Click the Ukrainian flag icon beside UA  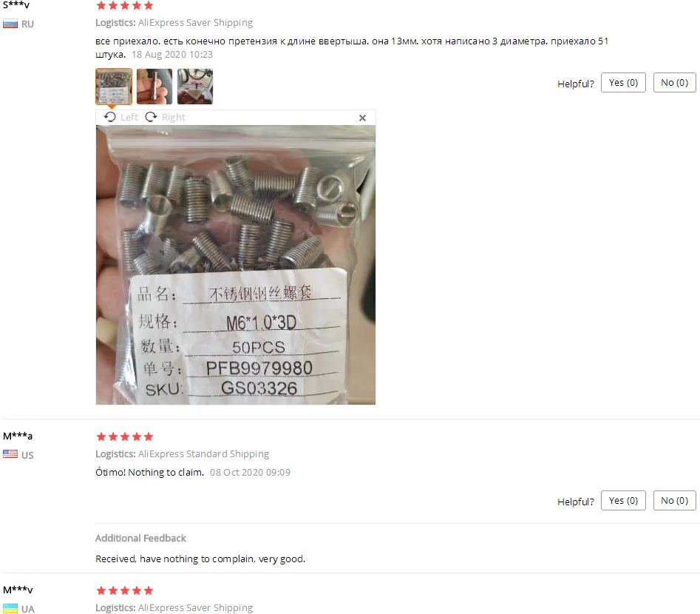(x=10, y=609)
